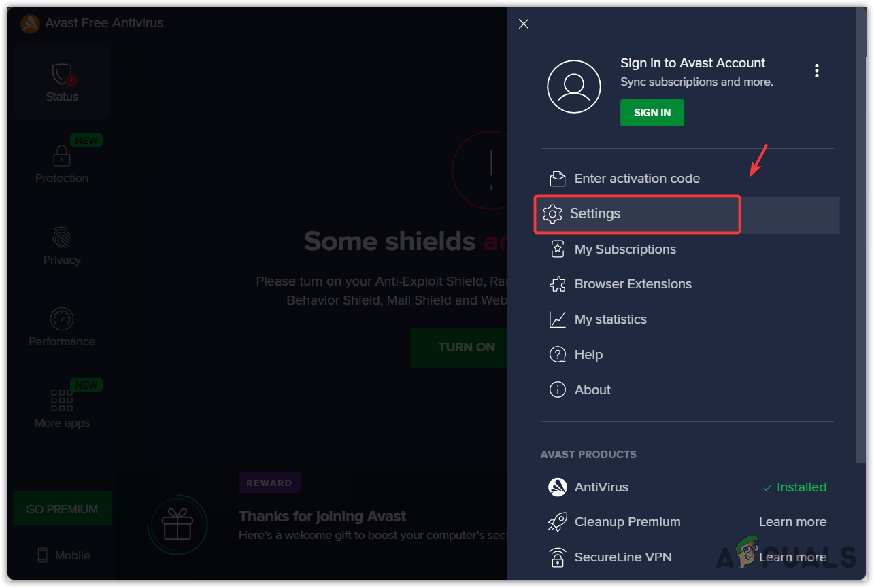This screenshot has width=874, height=588.
Task: Open My Subscriptions menu entry
Action: (x=625, y=249)
